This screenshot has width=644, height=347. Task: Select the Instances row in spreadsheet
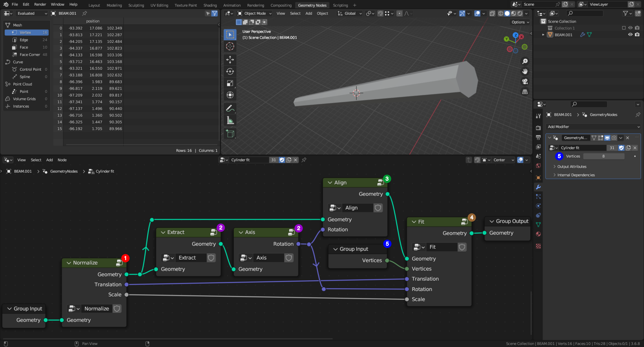click(27, 106)
